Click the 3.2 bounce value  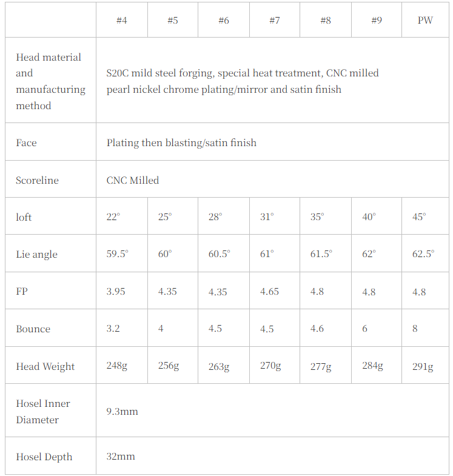pos(113,329)
